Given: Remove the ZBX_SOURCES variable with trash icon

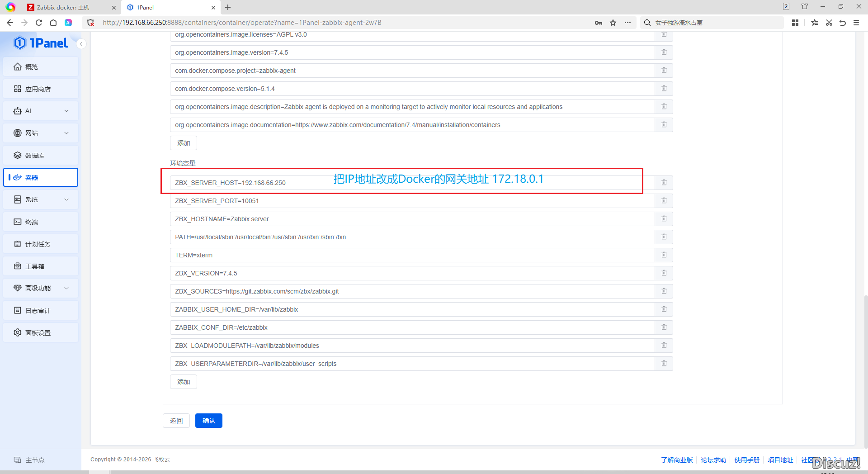Looking at the screenshot, I should pyautogui.click(x=664, y=291).
